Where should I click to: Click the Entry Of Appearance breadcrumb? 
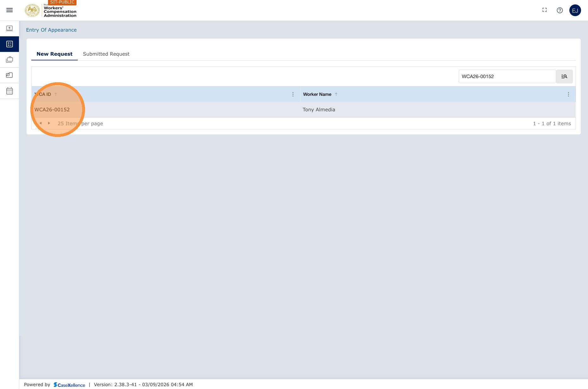click(51, 30)
